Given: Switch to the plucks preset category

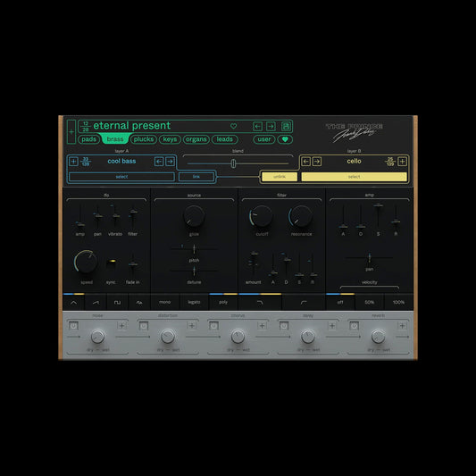Looking at the screenshot, I should tap(143, 139).
